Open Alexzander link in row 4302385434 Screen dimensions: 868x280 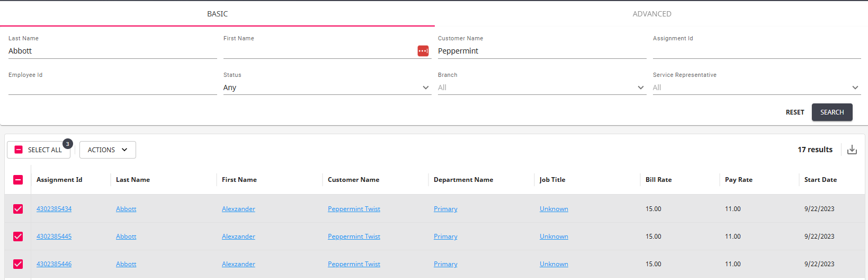click(238, 209)
